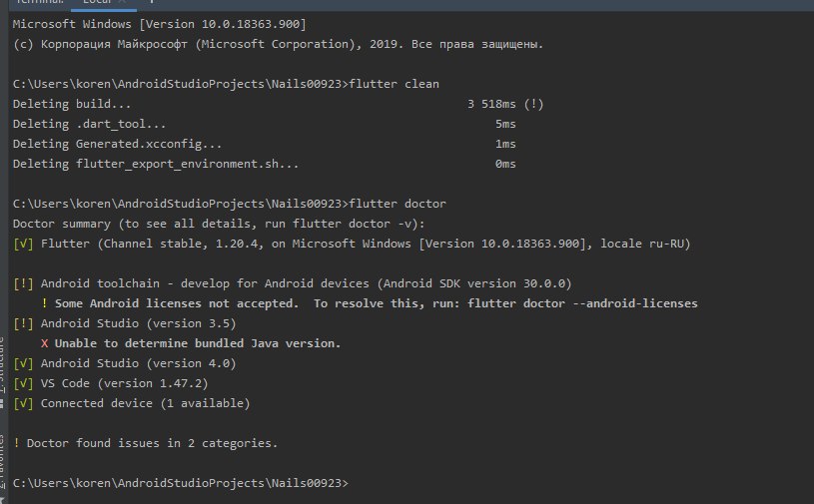Click the 'Flutter (Channel stable, 1.20.4' line
This screenshot has height=504, width=814.
[352, 244]
